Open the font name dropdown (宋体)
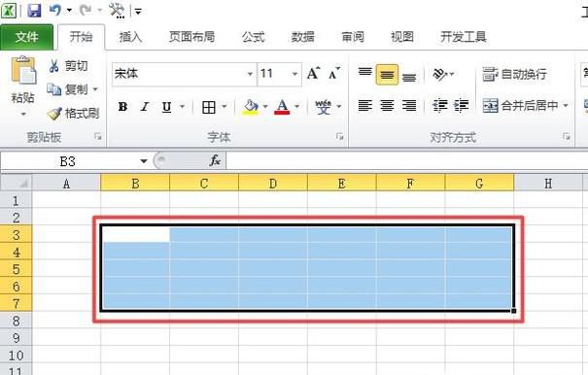Image resolution: width=588 pixels, height=375 pixels. click(x=250, y=74)
